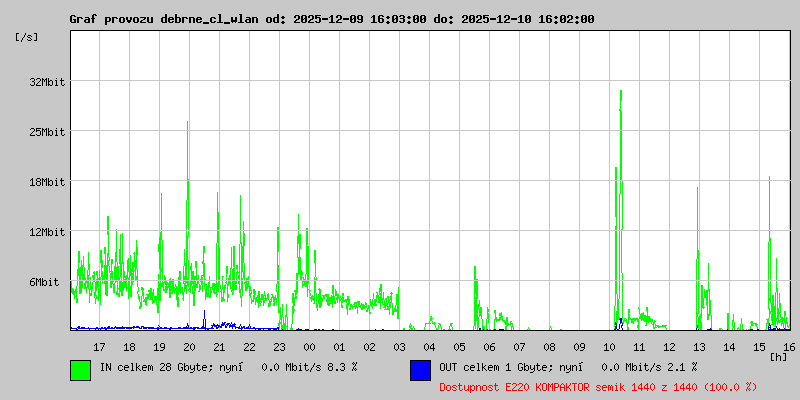The width and height of the screenshot is (800, 400).
Task: Click hour label '23' on x-axis
Action: tap(279, 347)
